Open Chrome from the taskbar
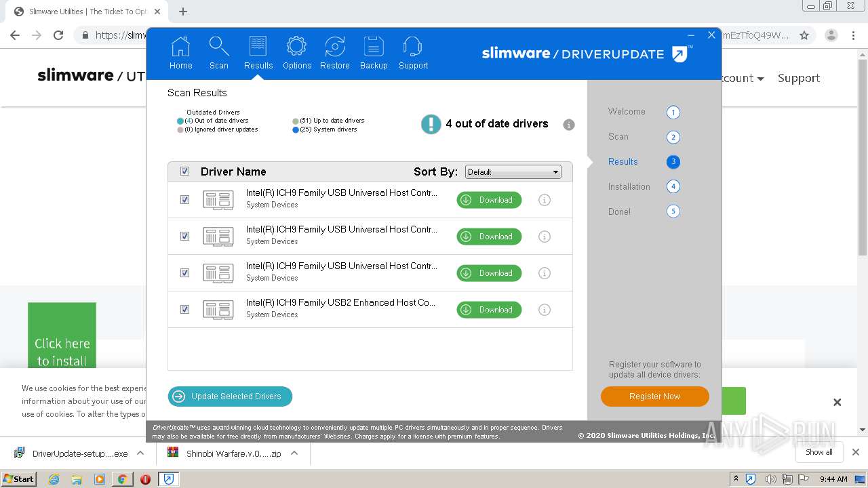868x488 pixels. click(122, 479)
